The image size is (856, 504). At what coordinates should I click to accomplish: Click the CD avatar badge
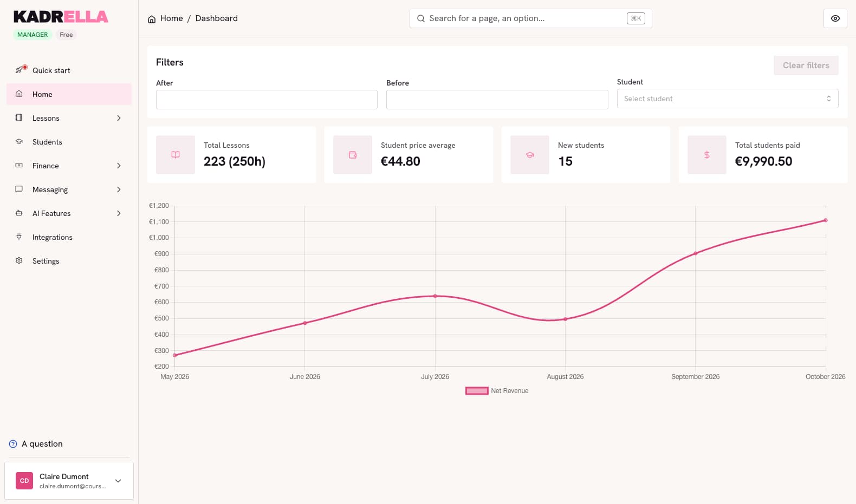(24, 481)
